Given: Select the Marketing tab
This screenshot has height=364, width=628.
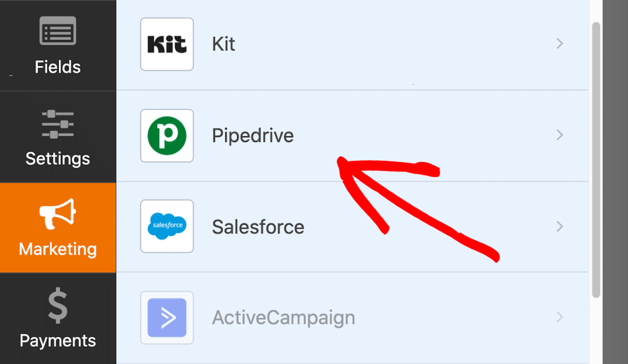Looking at the screenshot, I should 58,228.
